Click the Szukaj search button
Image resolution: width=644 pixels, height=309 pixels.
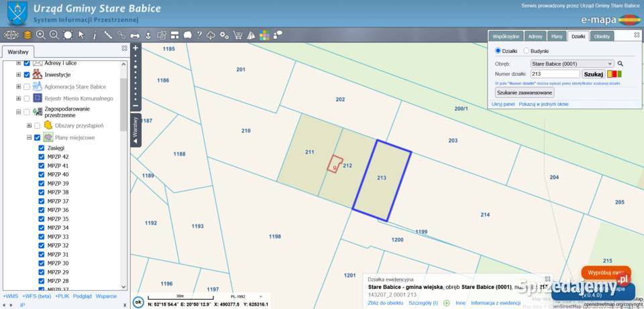click(594, 74)
